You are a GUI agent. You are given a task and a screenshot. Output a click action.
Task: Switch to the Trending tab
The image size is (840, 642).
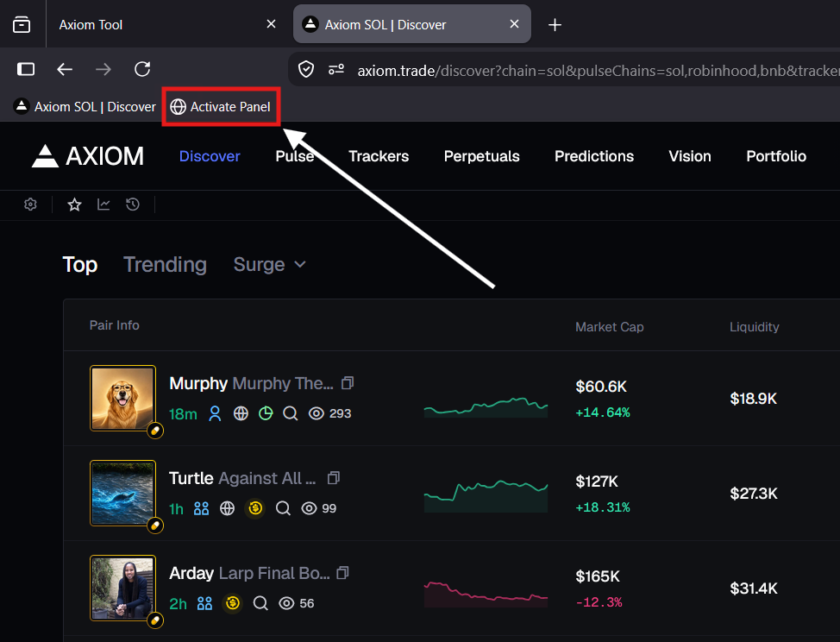click(165, 264)
